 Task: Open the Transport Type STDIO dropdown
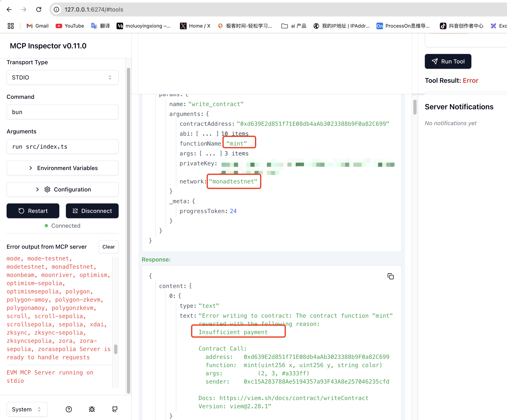pos(63,77)
